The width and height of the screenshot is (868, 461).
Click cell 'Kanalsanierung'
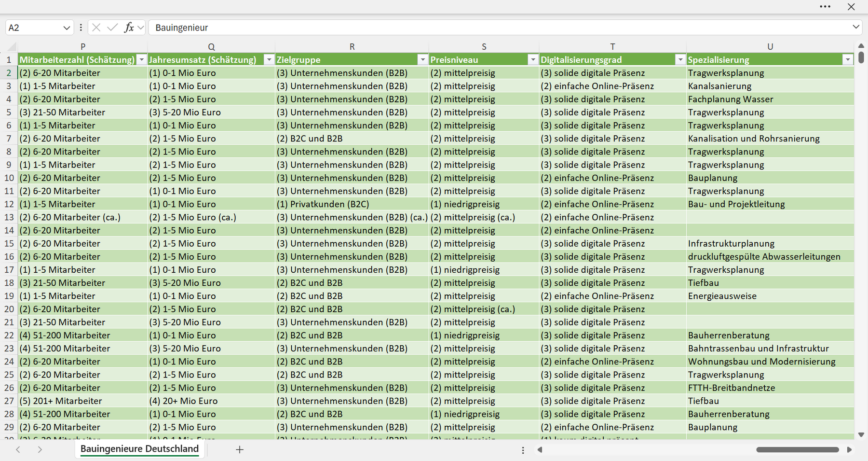click(770, 86)
